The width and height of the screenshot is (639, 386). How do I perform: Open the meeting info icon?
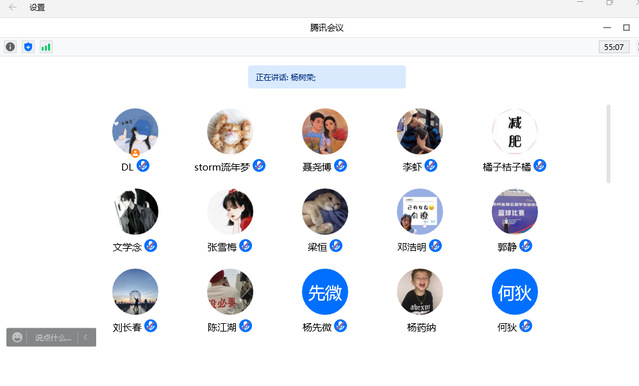(10, 47)
